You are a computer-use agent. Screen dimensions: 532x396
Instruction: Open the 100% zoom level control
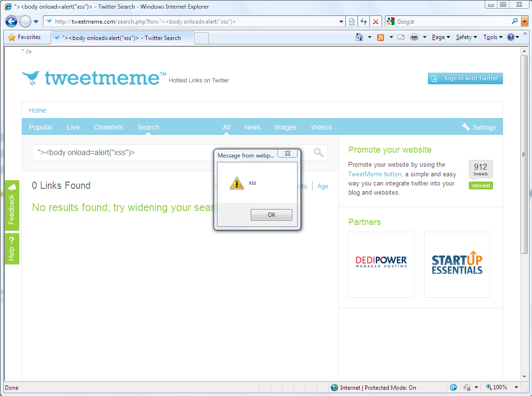[497, 387]
